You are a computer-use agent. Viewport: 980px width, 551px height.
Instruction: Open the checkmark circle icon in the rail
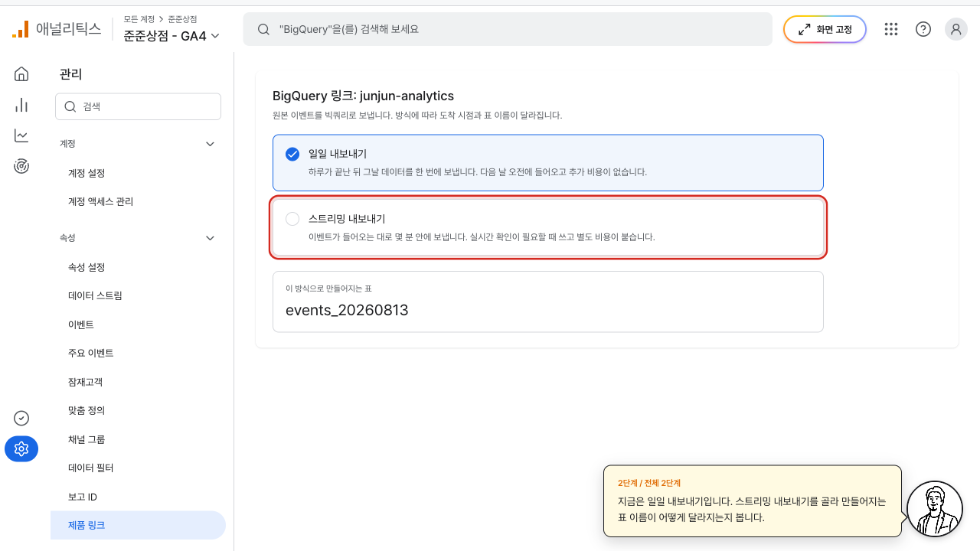[21, 418]
